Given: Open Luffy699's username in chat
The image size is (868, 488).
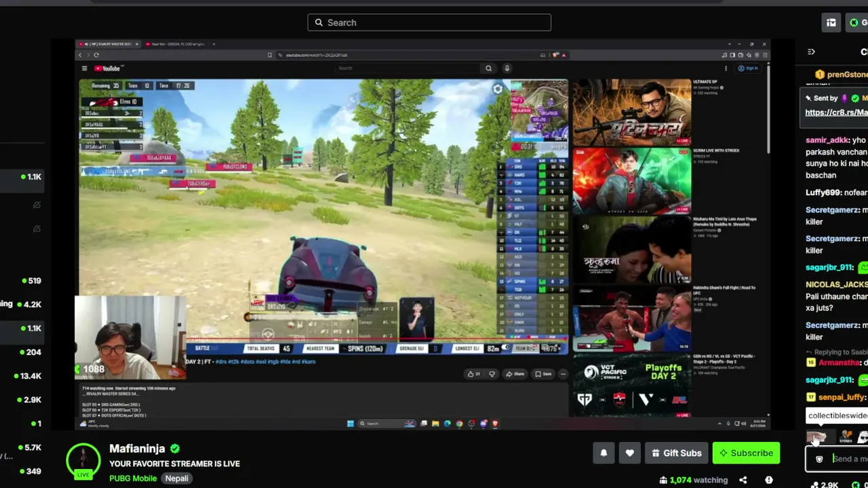Looking at the screenshot, I should 822,192.
